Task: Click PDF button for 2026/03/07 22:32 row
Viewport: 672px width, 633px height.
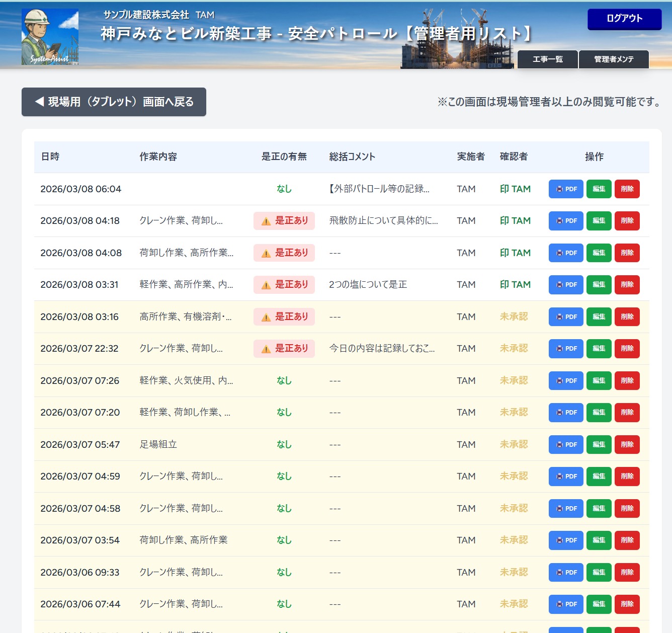Action: click(566, 349)
